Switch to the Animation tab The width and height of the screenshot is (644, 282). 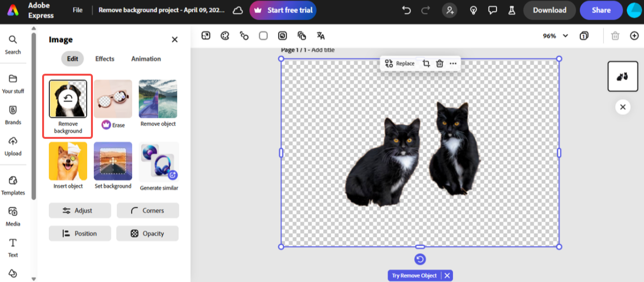tap(146, 59)
